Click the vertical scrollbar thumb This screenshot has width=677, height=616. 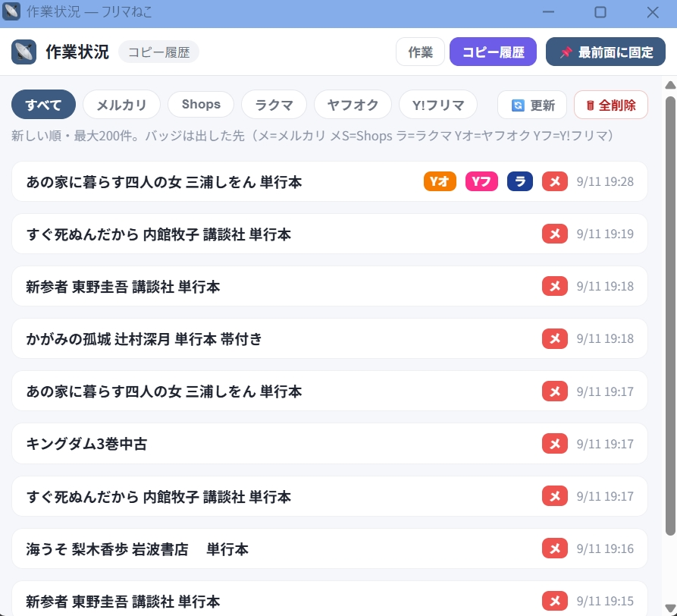[x=670, y=316]
